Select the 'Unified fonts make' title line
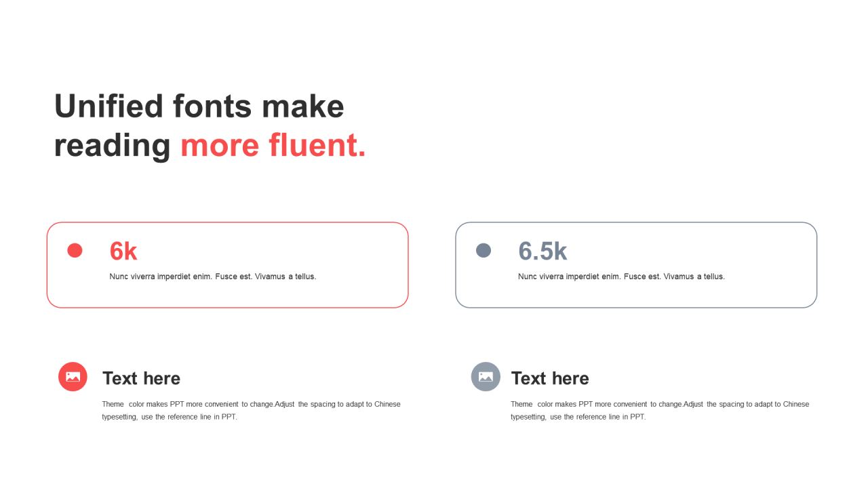The height and width of the screenshot is (488, 868). click(199, 106)
